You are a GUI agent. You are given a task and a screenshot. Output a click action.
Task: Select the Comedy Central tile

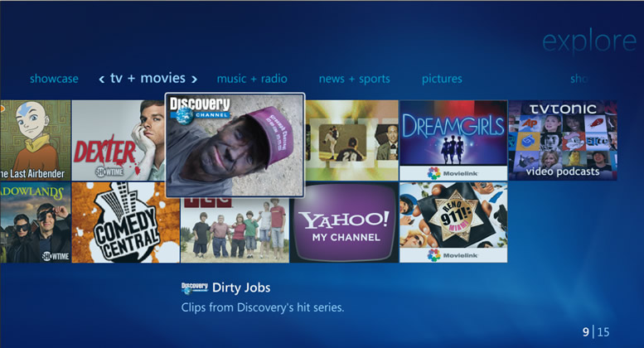pyautogui.click(x=125, y=223)
